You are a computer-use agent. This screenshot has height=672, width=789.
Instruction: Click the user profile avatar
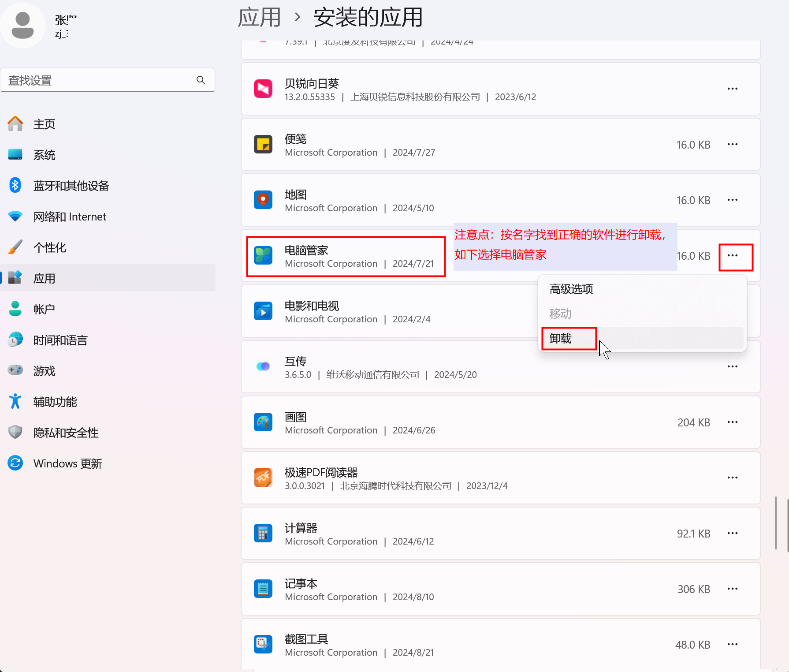[22, 25]
